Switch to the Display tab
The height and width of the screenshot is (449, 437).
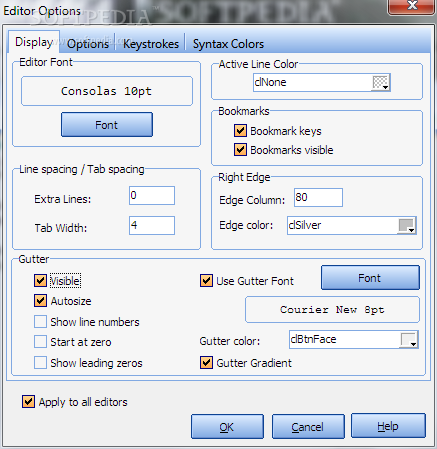pyautogui.click(x=34, y=42)
